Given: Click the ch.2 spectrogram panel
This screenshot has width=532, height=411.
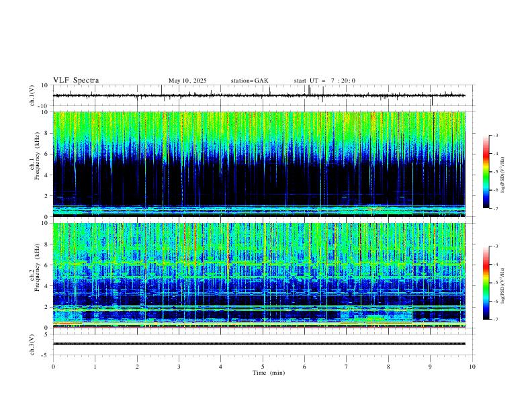Looking at the screenshot, I should point(259,275).
